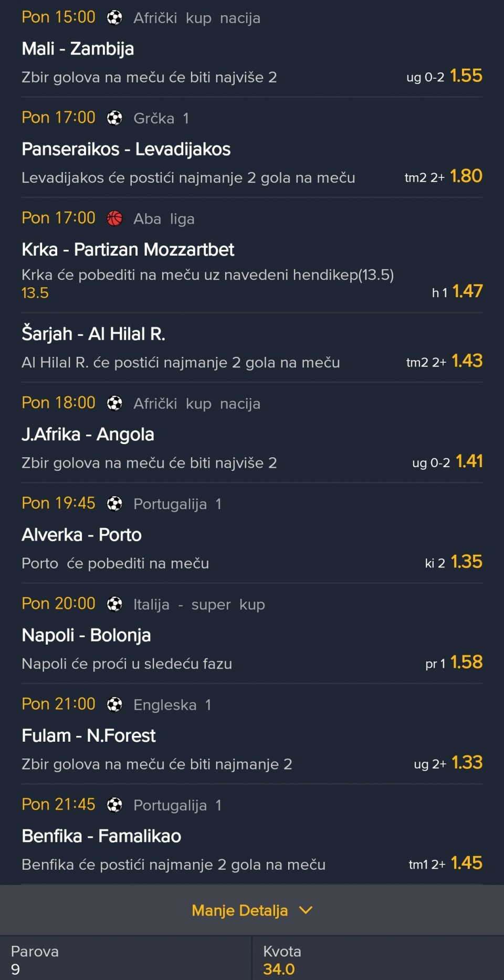The width and height of the screenshot is (504, 980).
Task: Open the Benfika - Famalikao match
Action: [101, 836]
